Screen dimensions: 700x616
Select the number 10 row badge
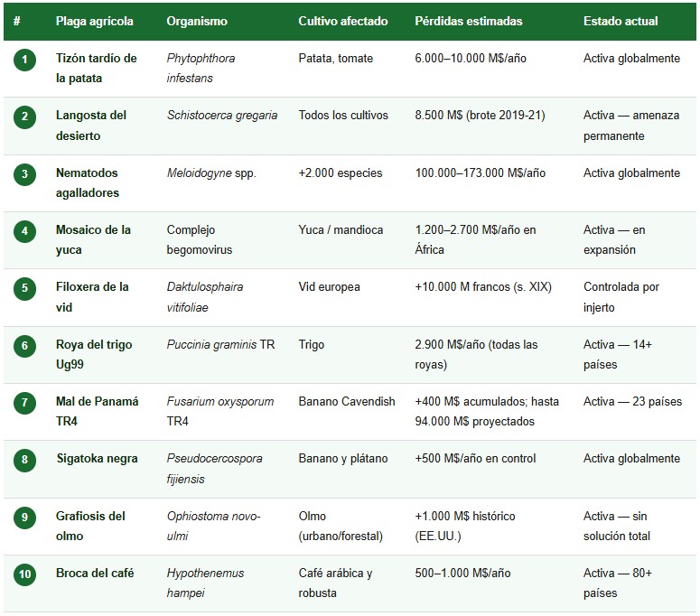24,574
